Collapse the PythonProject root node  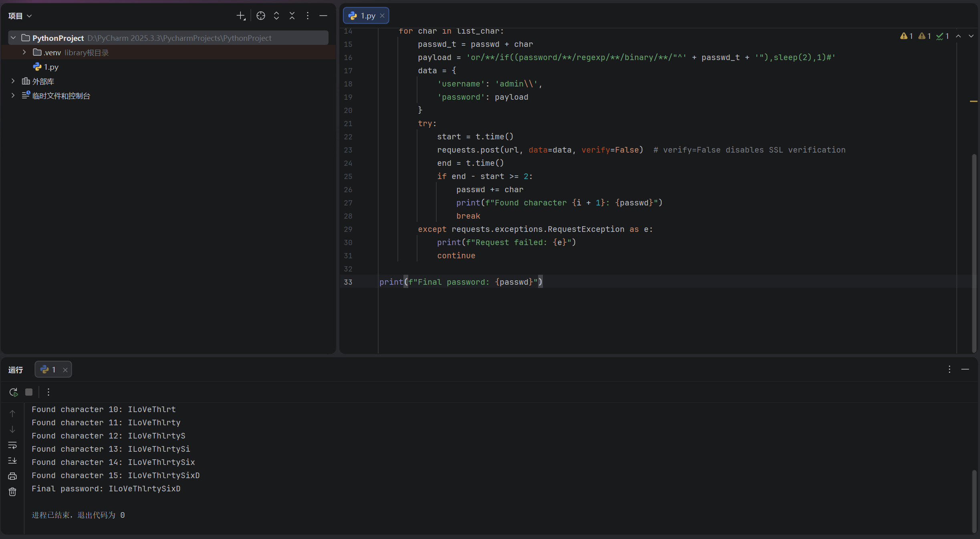tap(13, 38)
